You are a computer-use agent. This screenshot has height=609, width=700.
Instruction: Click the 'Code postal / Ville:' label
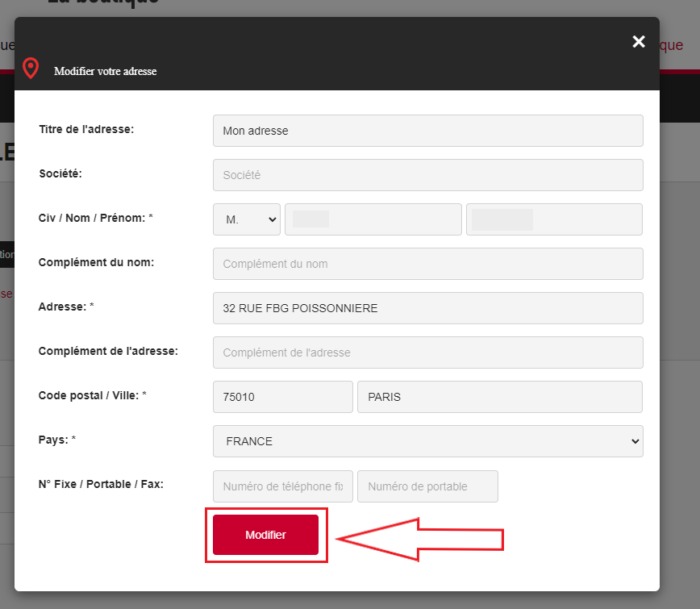point(92,395)
